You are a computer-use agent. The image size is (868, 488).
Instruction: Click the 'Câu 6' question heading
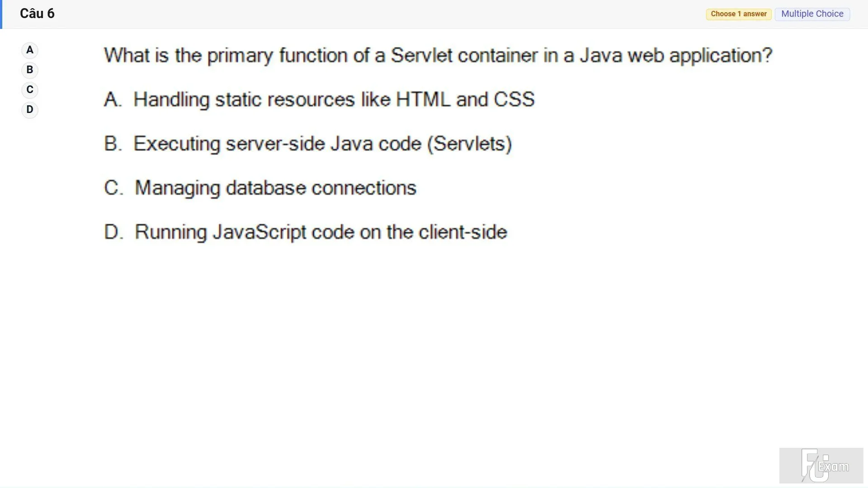tap(37, 14)
